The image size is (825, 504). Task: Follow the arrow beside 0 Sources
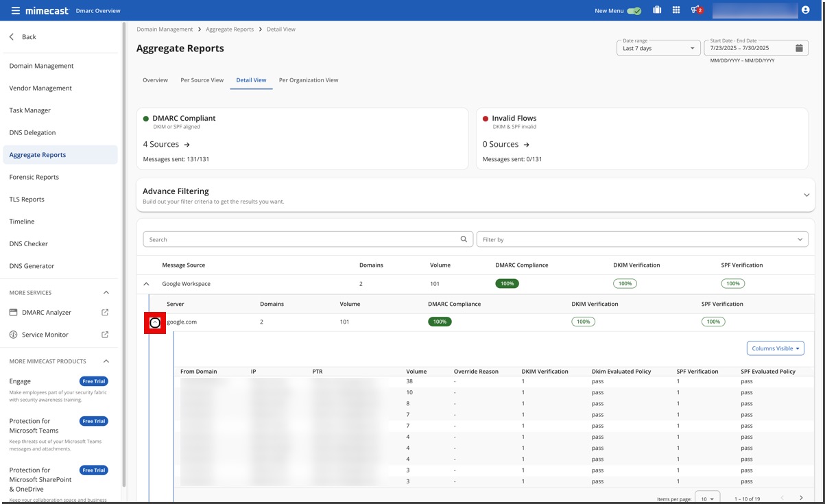(527, 145)
